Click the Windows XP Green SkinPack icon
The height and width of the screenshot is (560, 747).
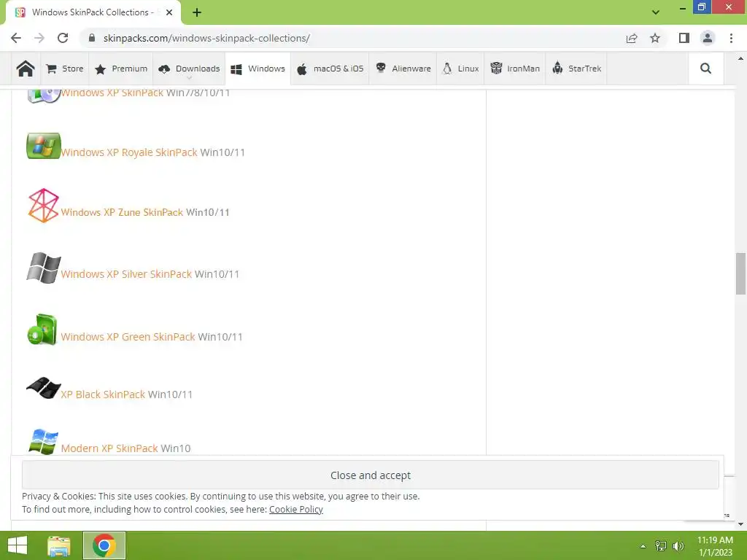tap(42, 330)
